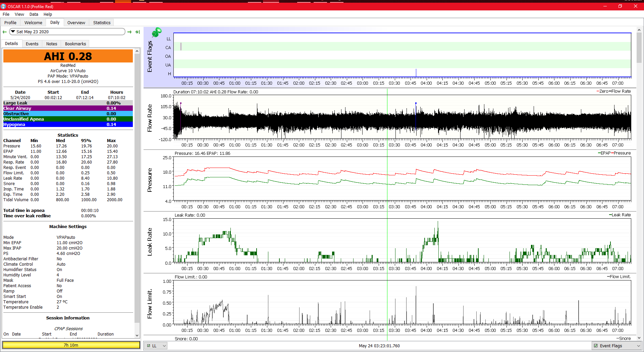Click the Machine Settings heading
Screen dimensions: 644x352
click(68, 227)
